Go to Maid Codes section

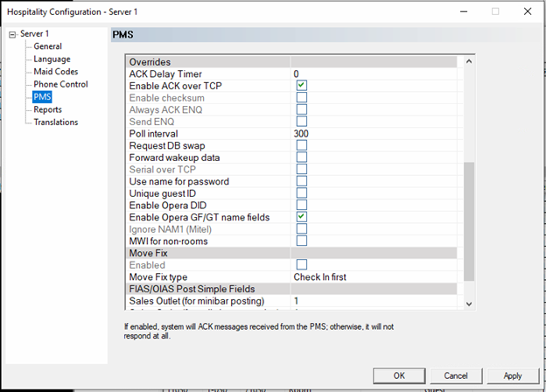[x=56, y=72]
